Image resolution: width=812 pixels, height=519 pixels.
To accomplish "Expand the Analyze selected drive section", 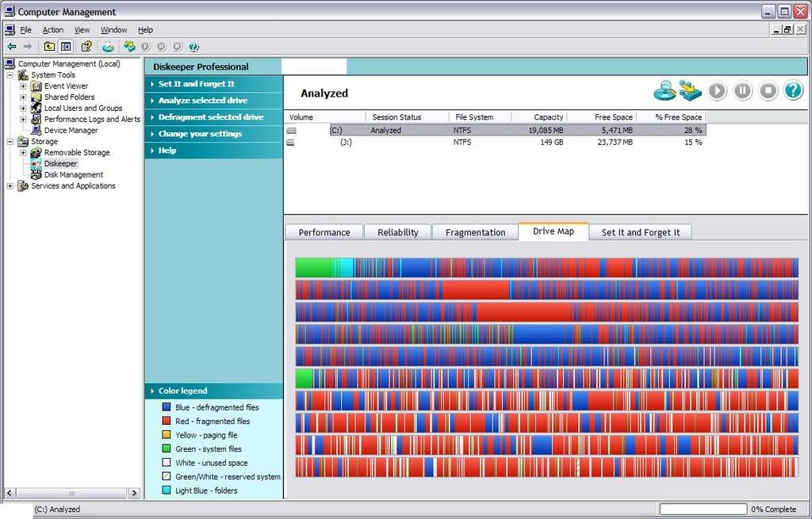I will 214,101.
